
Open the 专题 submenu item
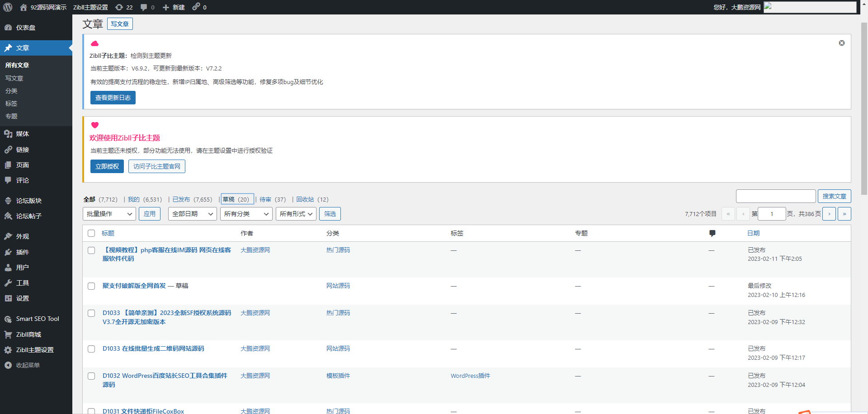(11, 116)
